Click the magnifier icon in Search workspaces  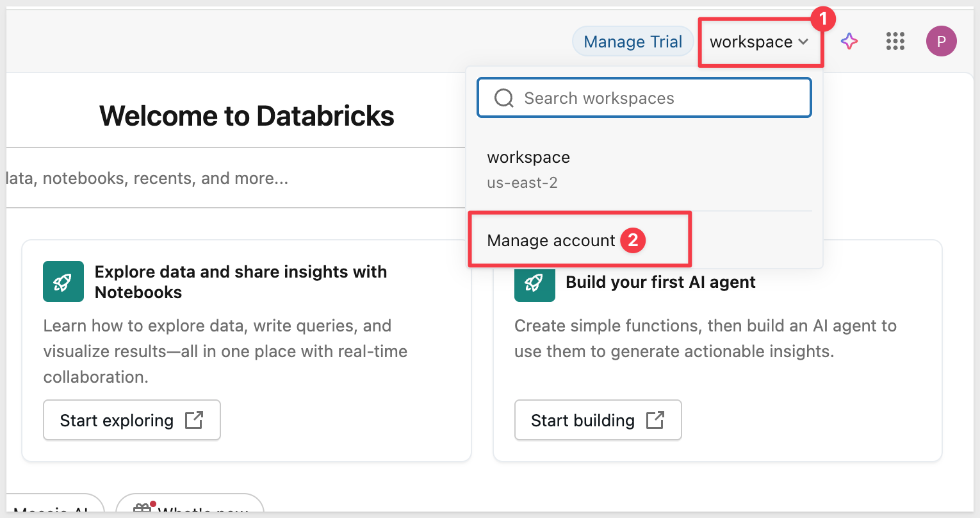[x=504, y=98]
